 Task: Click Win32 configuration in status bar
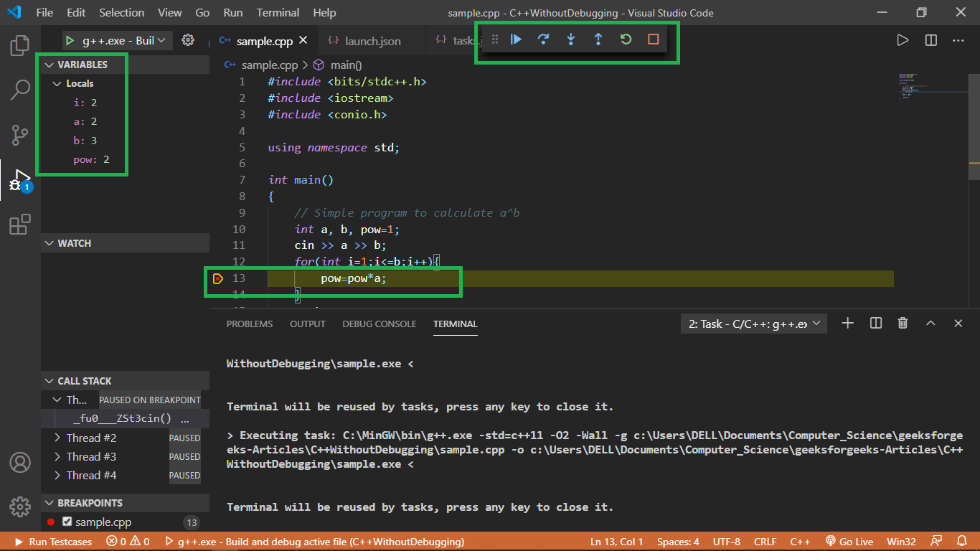click(902, 542)
